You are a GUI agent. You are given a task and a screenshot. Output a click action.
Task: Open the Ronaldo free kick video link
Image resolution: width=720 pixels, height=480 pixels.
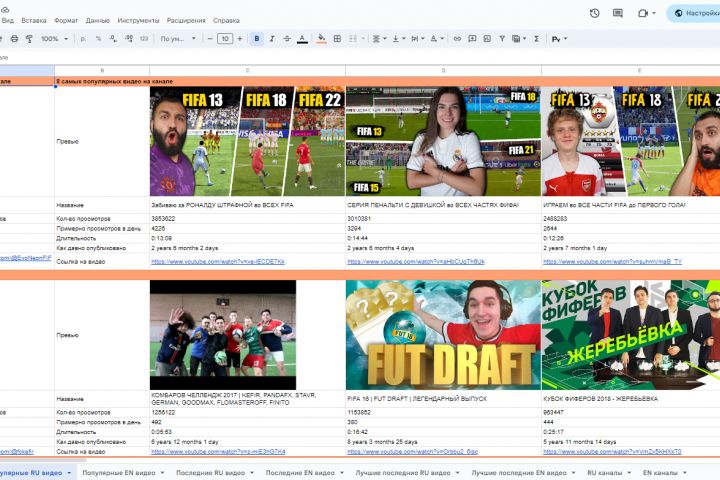click(x=218, y=261)
